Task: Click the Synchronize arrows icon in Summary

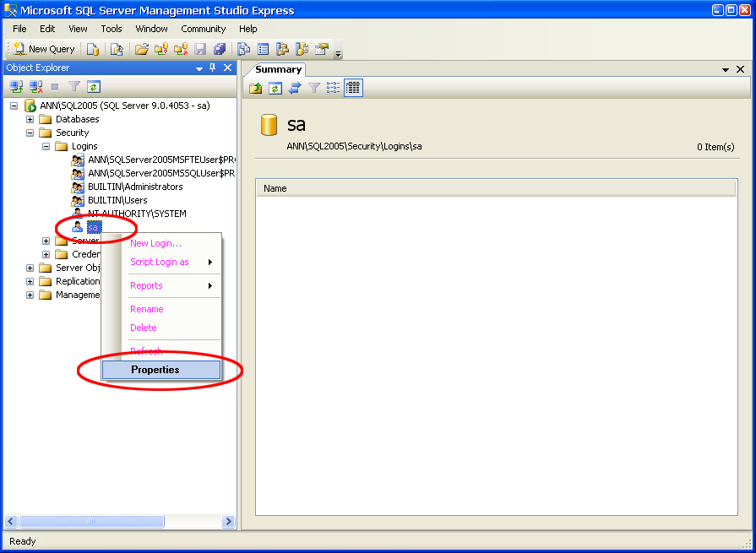Action: tap(295, 88)
